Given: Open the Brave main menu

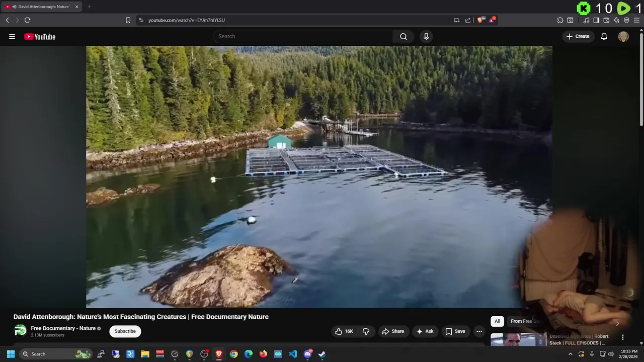Looking at the screenshot, I should click(636, 20).
